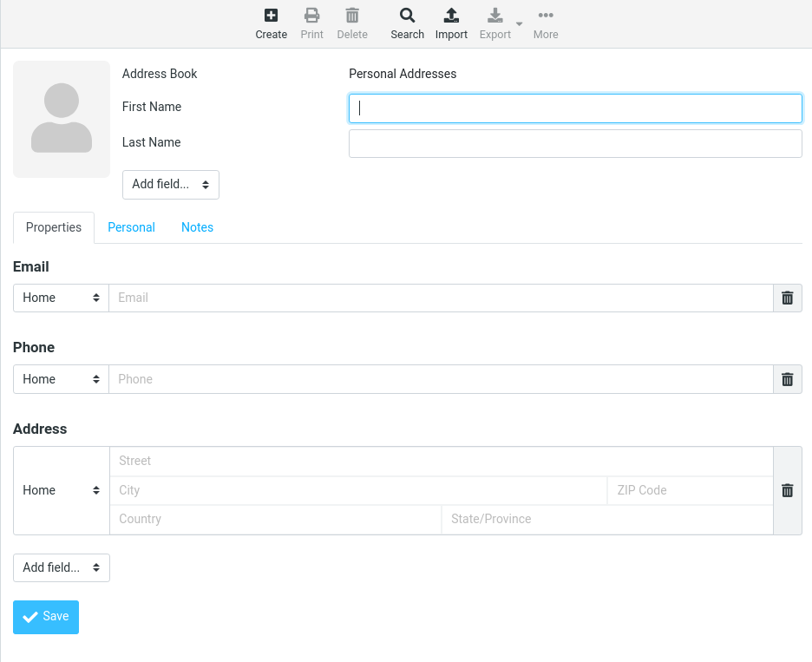
Task: Remove the Address block with the trash icon
Action: click(787, 490)
